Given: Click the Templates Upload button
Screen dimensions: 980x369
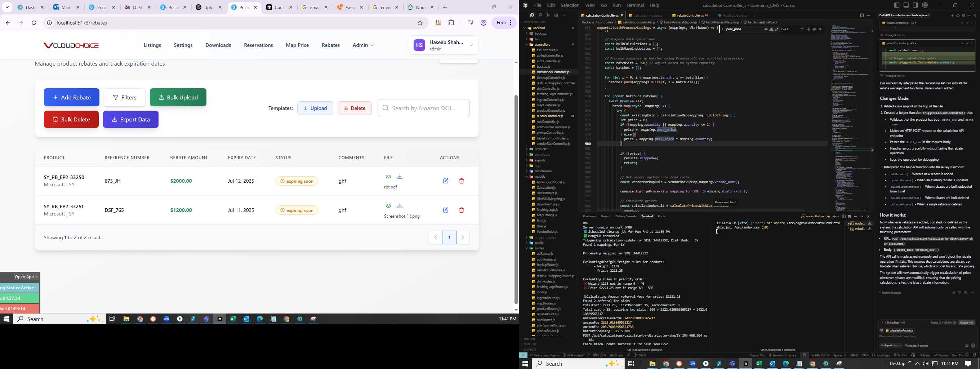Looking at the screenshot, I should pos(315,108).
